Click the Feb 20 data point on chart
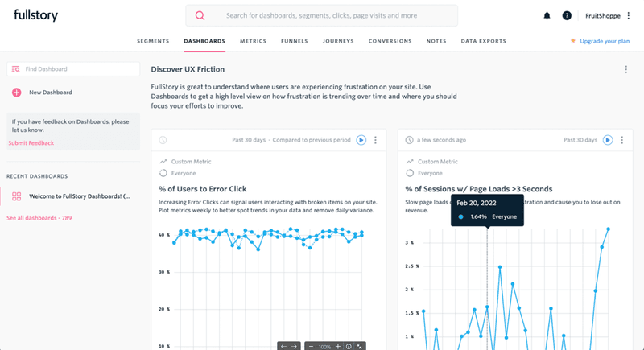The width and height of the screenshot is (644, 350). (x=487, y=307)
